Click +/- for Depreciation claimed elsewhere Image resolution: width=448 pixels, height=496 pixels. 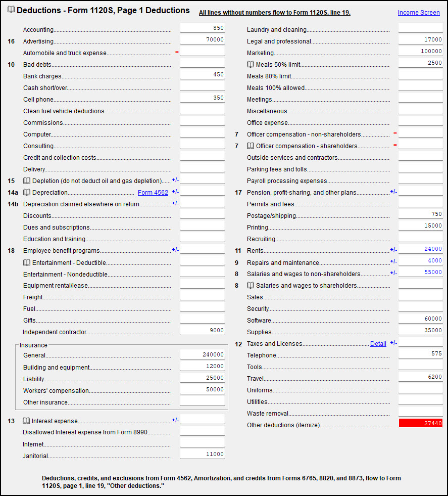(175, 203)
